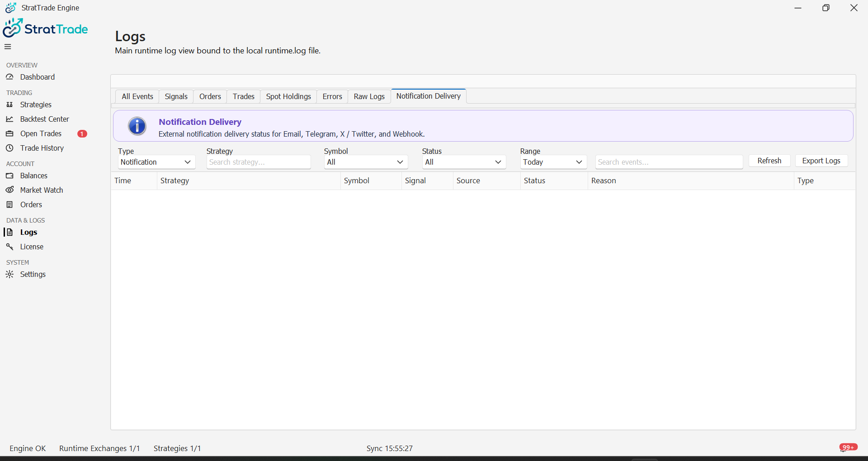868x461 pixels.
Task: Click the Export Logs button
Action: [x=821, y=161]
